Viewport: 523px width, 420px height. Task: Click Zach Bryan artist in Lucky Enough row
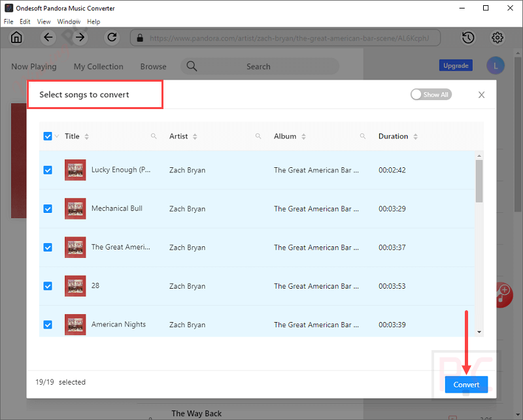coord(187,170)
